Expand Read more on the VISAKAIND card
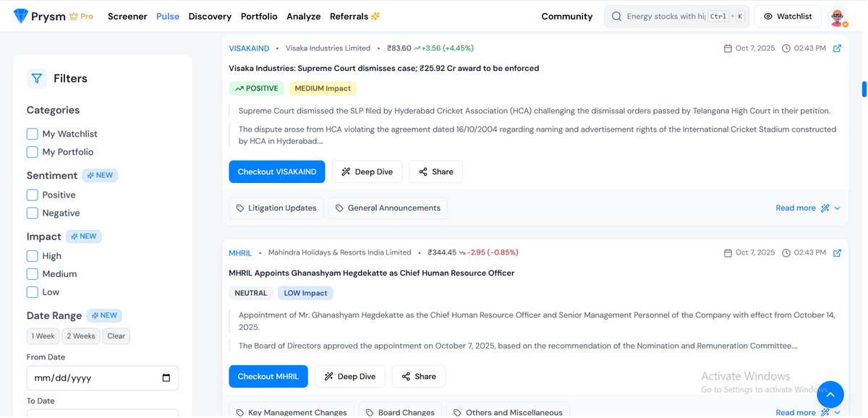868x418 pixels. coord(808,208)
